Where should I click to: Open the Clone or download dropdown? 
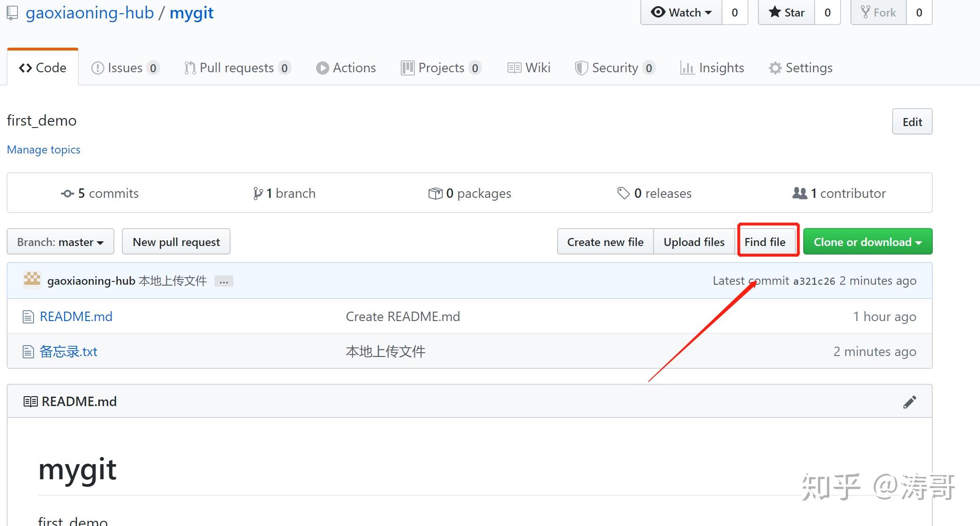click(x=868, y=242)
